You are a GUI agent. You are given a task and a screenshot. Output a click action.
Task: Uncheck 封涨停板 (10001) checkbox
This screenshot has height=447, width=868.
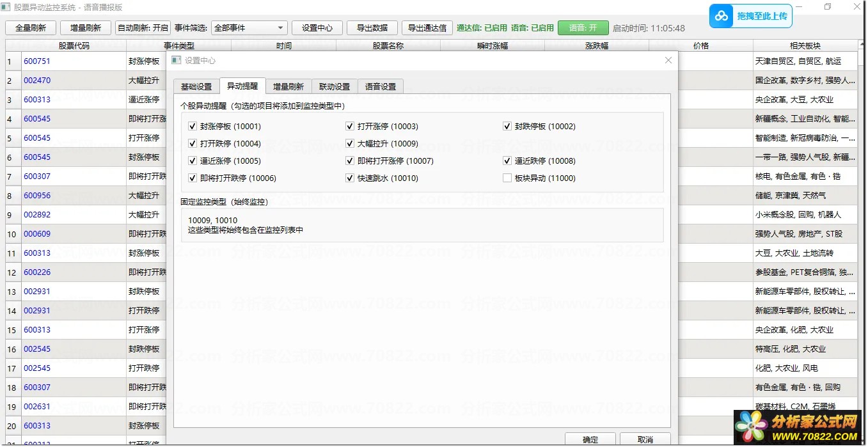tap(193, 127)
